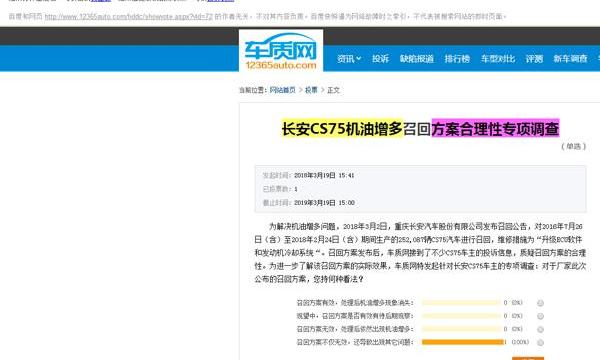
Task: Click the 截止时间 2019年3月19日 15:00 text
Action: click(x=308, y=202)
